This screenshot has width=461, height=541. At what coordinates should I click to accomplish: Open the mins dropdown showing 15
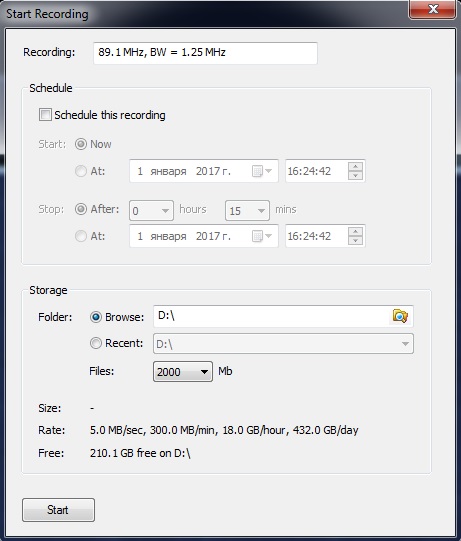click(247, 210)
